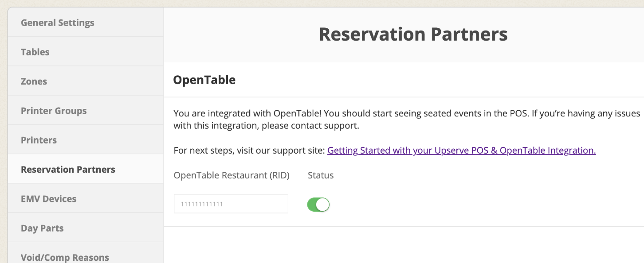Open the Printers settings page
The height and width of the screenshot is (263, 644).
tap(39, 139)
